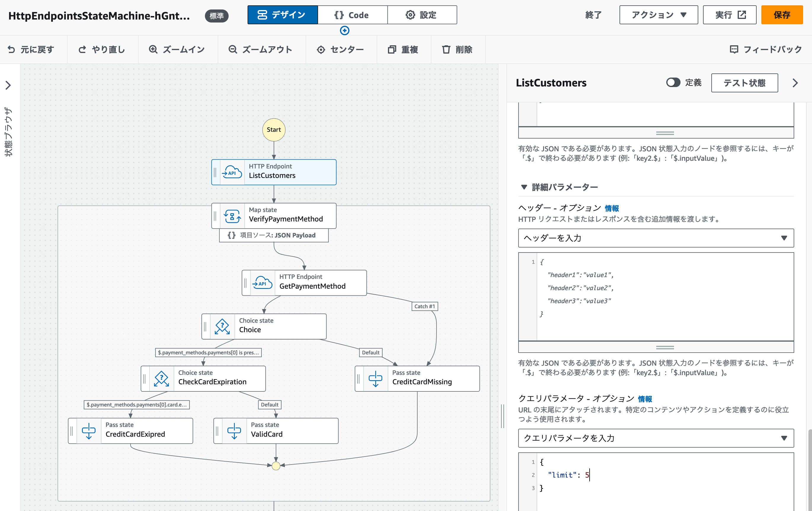The image size is (812, 511).
Task: Open the クエリパラメータを入力 dropdown
Action: click(656, 438)
